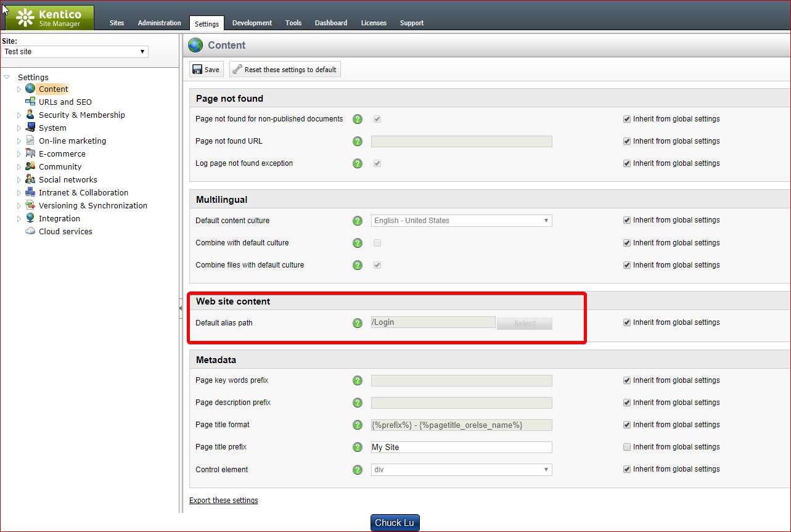Open help for Page key words prefix
791x532 pixels.
click(x=358, y=380)
